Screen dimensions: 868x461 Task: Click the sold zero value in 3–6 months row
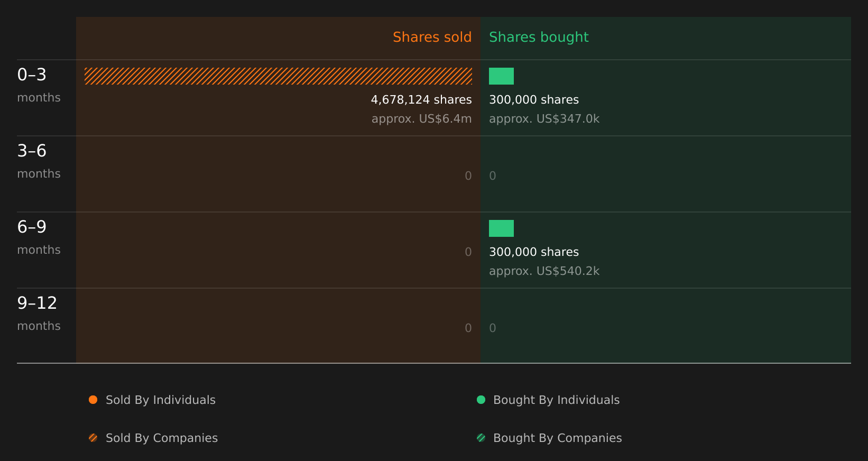click(468, 176)
